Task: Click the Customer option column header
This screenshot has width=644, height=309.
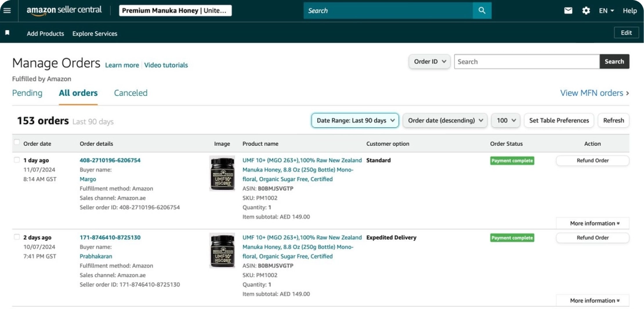Action: 388,144
